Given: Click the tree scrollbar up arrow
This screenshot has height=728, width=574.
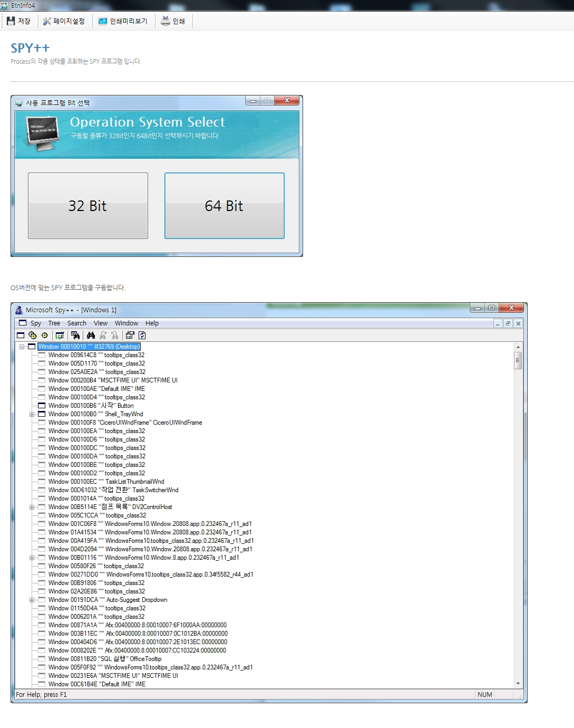Looking at the screenshot, I should tap(518, 347).
